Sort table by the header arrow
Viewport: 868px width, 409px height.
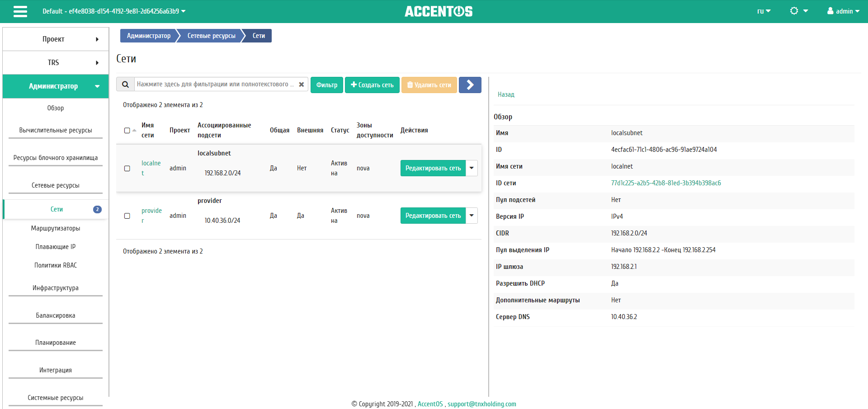point(134,131)
